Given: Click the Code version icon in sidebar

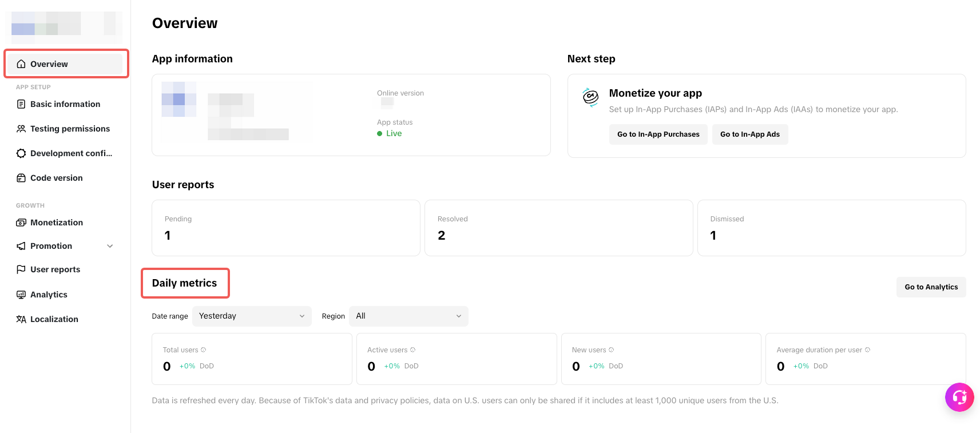Looking at the screenshot, I should pyautogui.click(x=21, y=178).
